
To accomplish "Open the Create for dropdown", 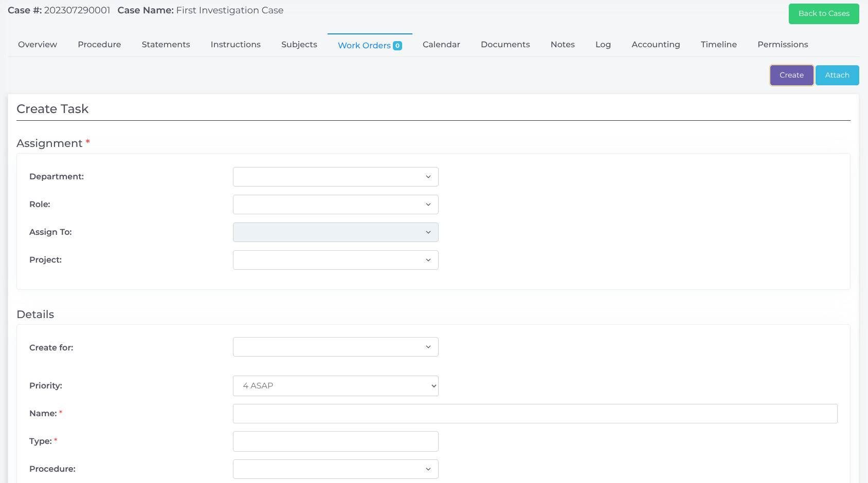I will point(336,347).
